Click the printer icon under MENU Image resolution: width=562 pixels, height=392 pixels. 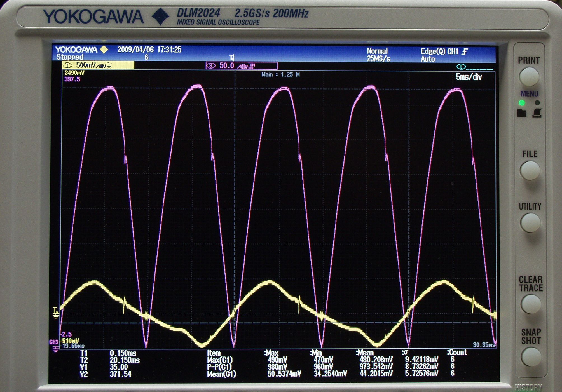coord(537,113)
